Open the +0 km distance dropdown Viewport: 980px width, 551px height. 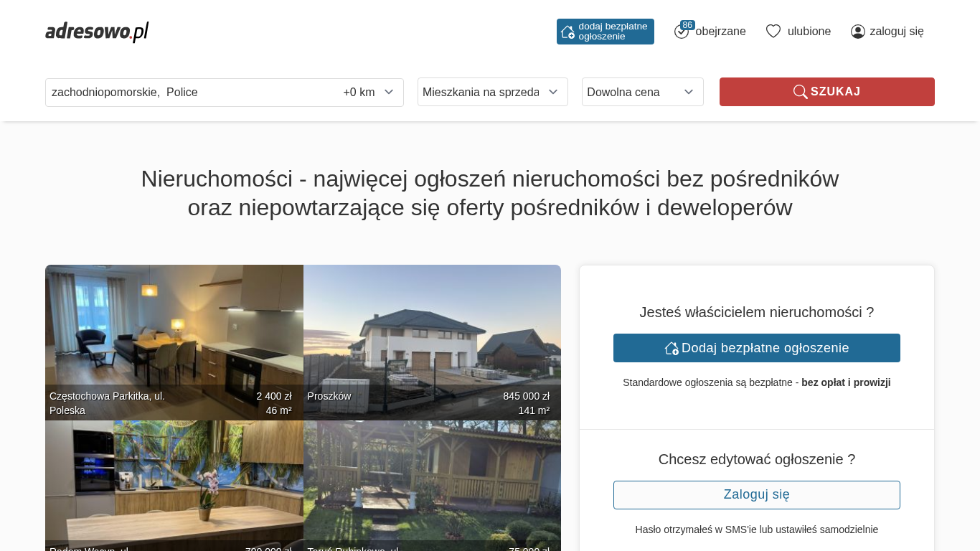tap(368, 93)
